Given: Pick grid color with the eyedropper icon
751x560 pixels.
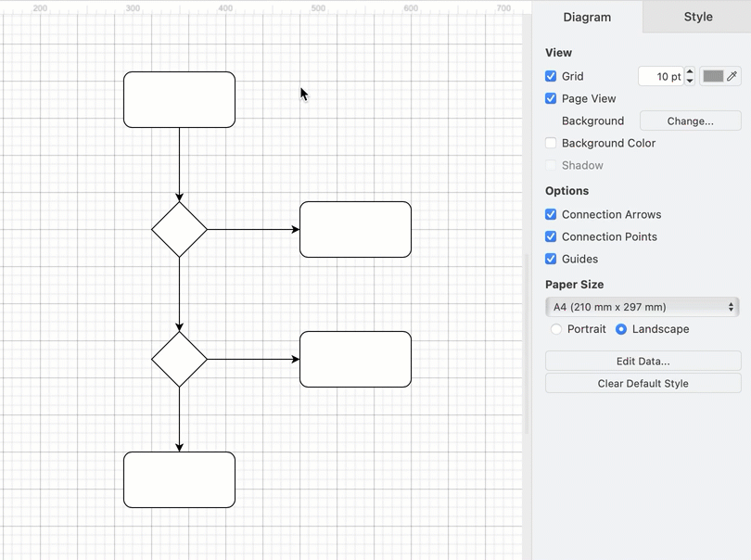Looking at the screenshot, I should (x=732, y=76).
